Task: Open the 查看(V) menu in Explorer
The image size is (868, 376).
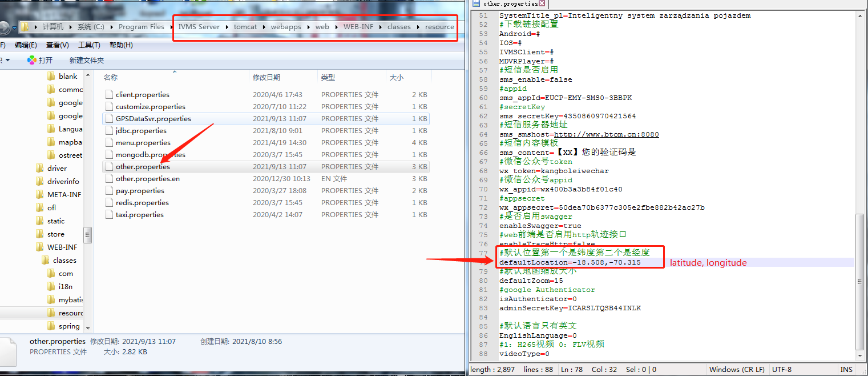Action: (x=58, y=45)
